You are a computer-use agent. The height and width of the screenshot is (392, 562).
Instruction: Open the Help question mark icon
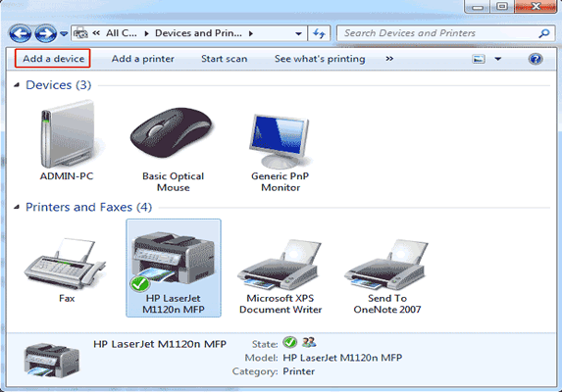(x=536, y=59)
